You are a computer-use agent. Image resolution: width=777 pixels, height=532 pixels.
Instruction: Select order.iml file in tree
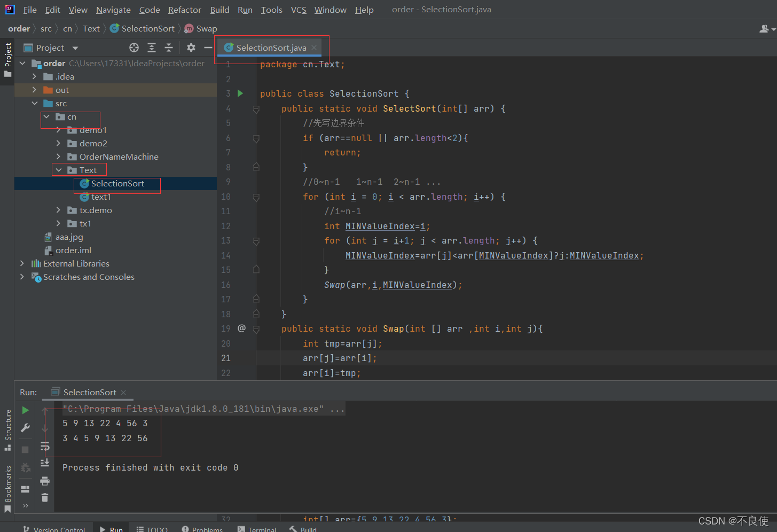pyautogui.click(x=73, y=251)
